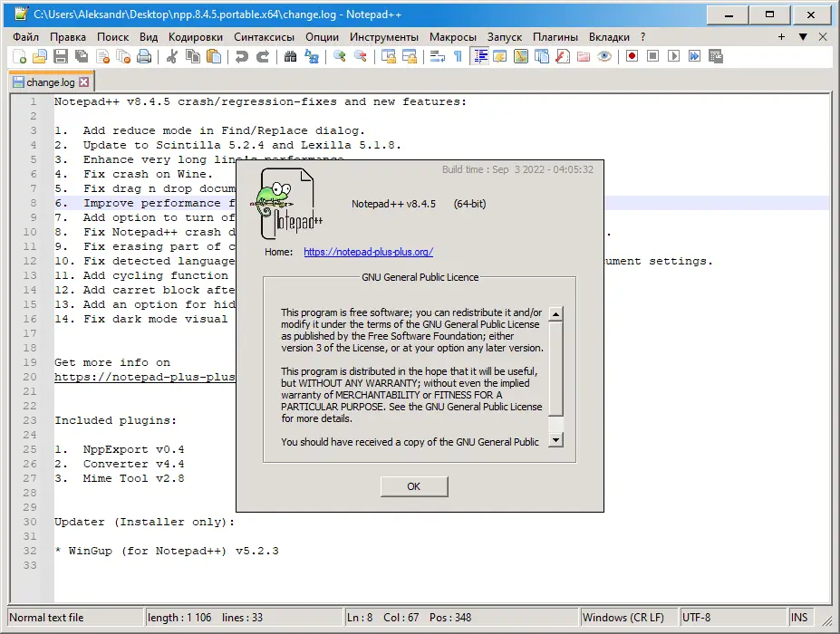Screen dimensions: 840x634
Task: Toggle synchronized horizontal scrolling icon
Action: click(410, 56)
